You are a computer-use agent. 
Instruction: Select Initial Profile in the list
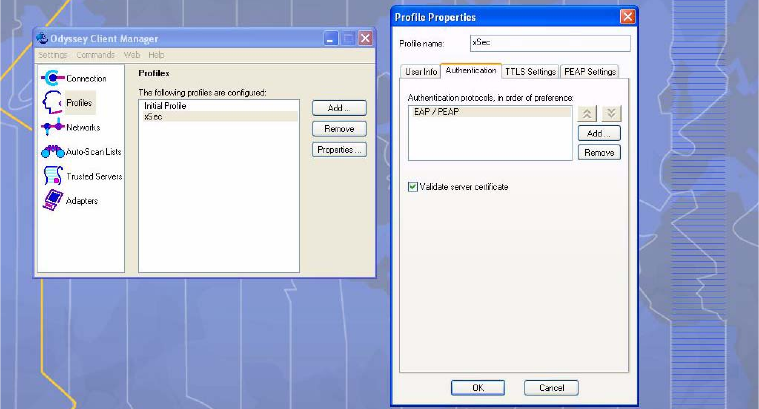(218, 106)
